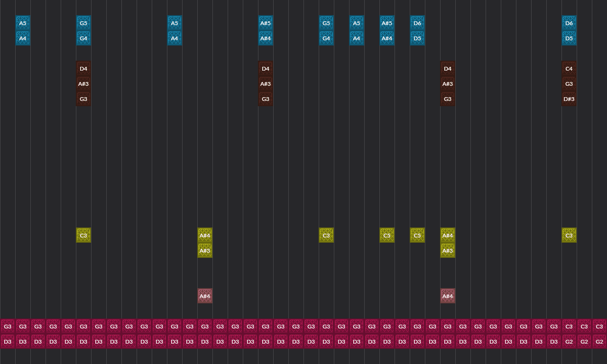607x364 pixels.
Task: Select the leftmost magenta G3 note
Action: 8,327
